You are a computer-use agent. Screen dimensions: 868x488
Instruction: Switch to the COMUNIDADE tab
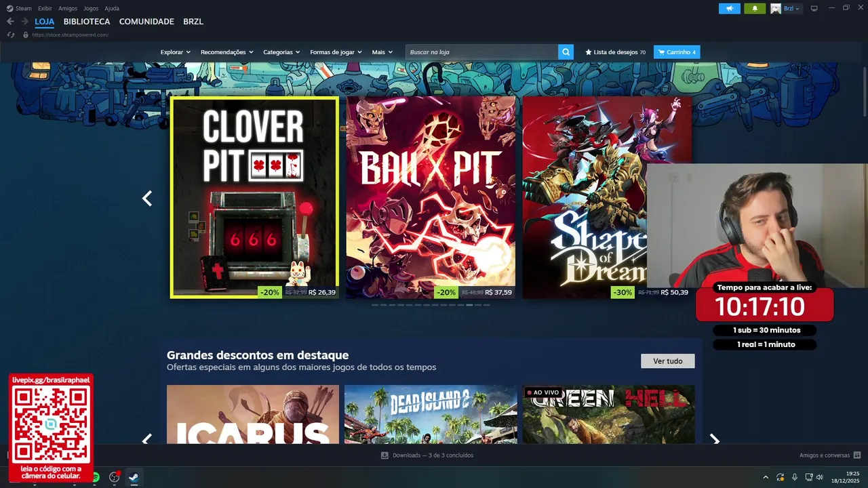146,22
